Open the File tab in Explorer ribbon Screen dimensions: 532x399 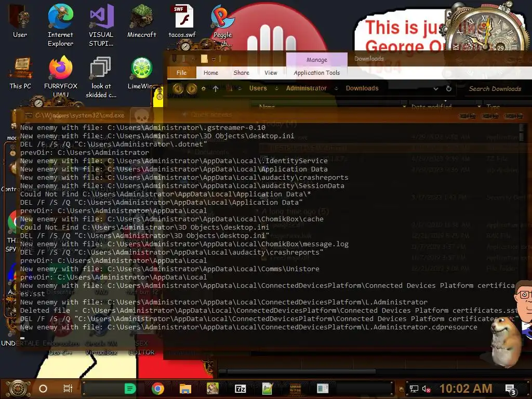tap(181, 73)
